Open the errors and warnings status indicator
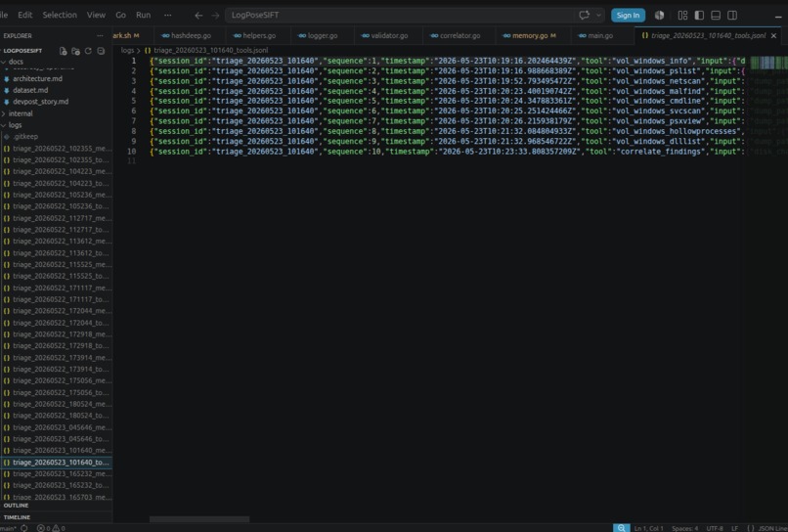The width and height of the screenshot is (788, 532). 51,528
